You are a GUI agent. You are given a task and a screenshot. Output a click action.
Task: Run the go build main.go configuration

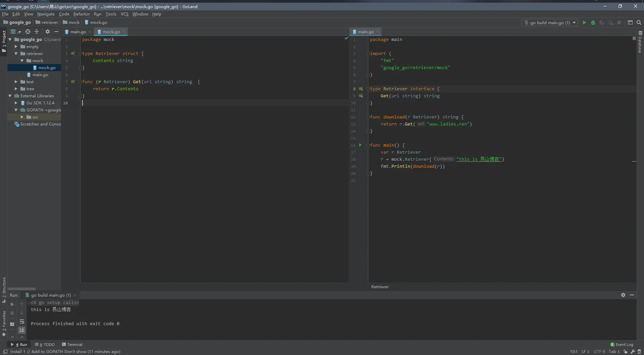[x=584, y=22]
